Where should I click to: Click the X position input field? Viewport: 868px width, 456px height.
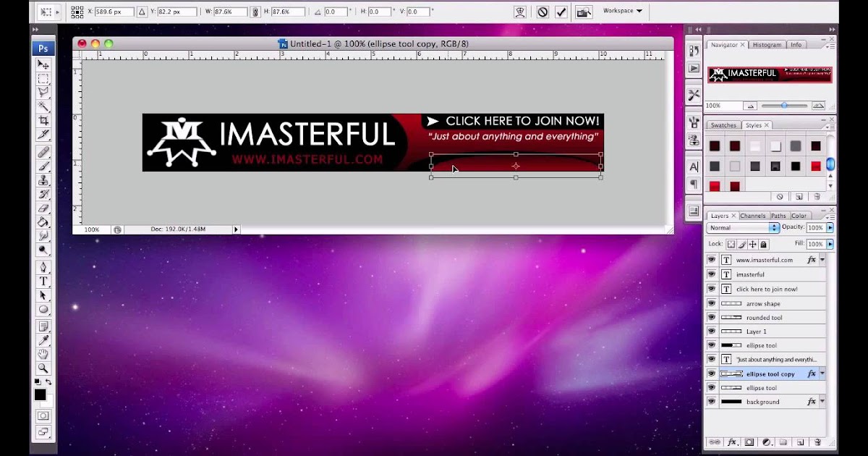pos(116,12)
